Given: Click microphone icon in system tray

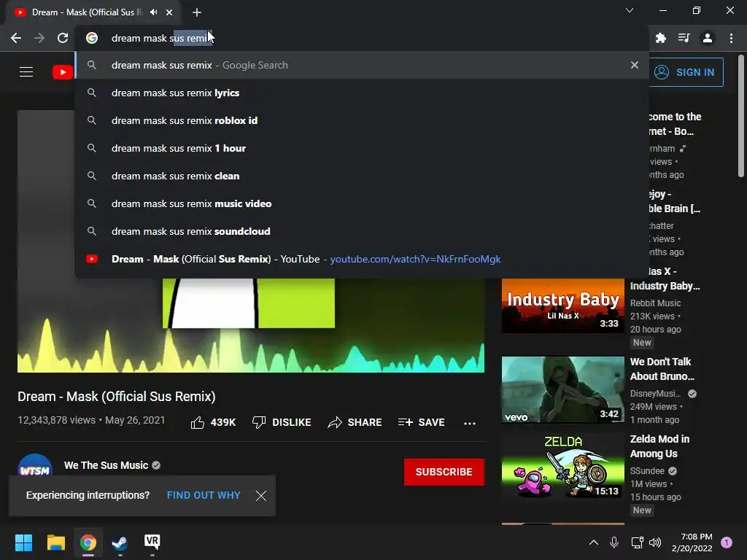Looking at the screenshot, I should [614, 542].
